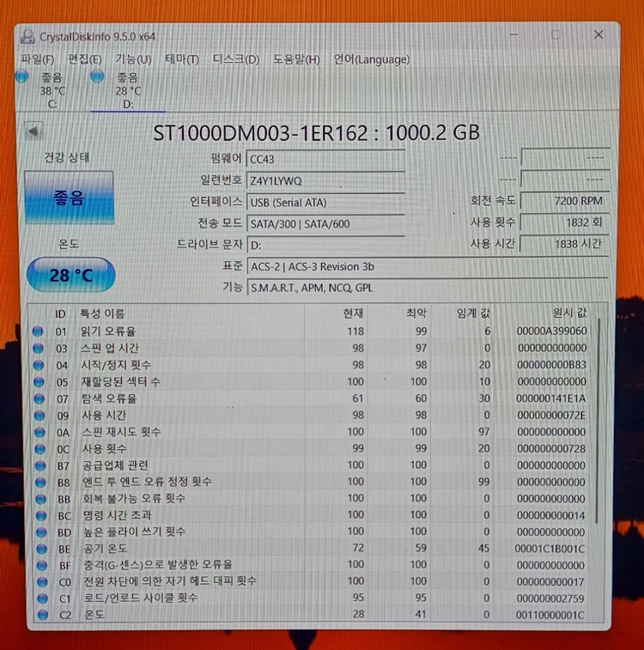Click the SMART attribute list scrollbar
Image resolution: width=644 pixels, height=650 pixels.
(598, 421)
